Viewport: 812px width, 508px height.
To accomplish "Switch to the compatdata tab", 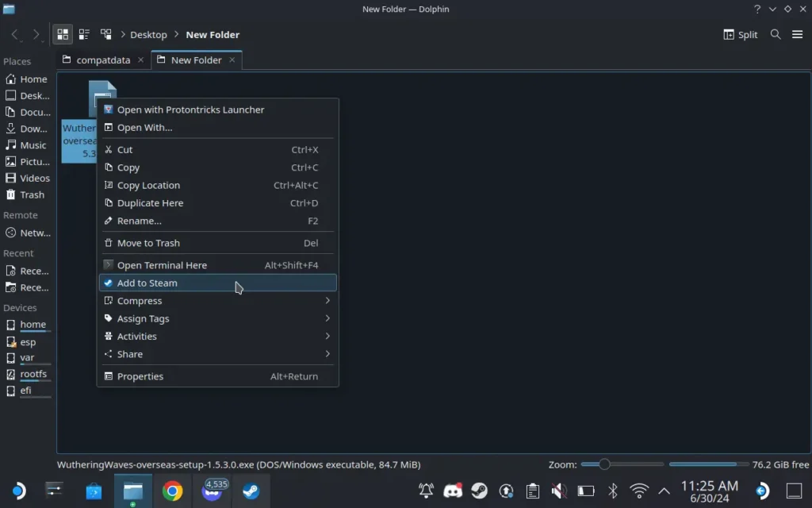I will (x=102, y=60).
